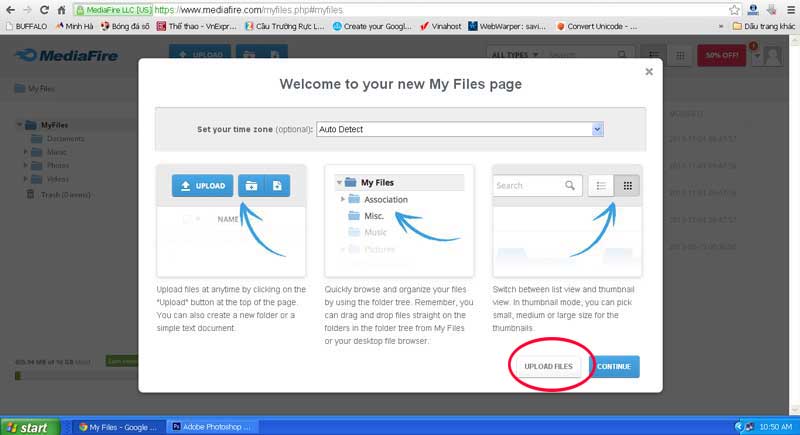Click the magnifier icon in the tutorial search box
This screenshot has width=800, height=435.
click(x=570, y=186)
